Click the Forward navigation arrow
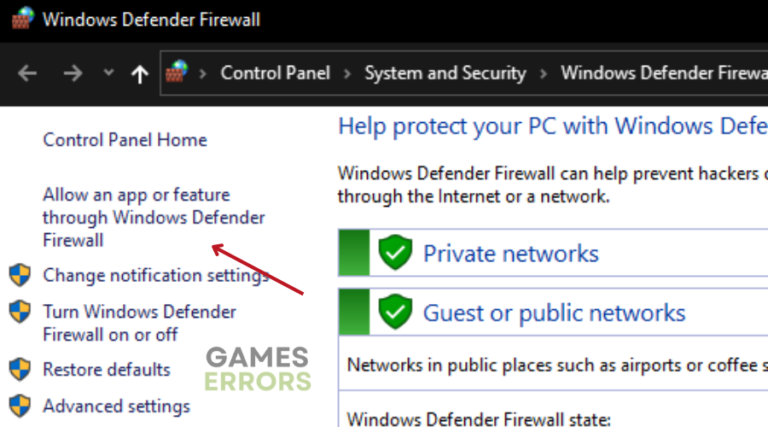Screen dimensions: 768x427 [71, 73]
